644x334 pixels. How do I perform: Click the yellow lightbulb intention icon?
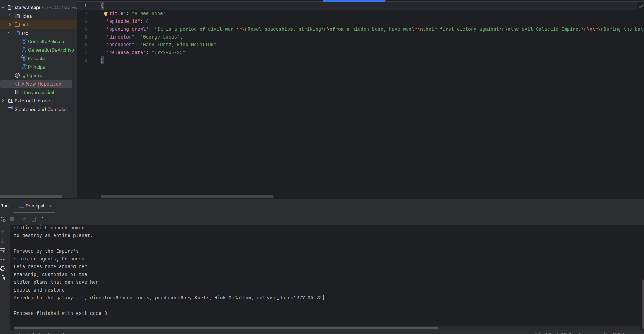(105, 14)
